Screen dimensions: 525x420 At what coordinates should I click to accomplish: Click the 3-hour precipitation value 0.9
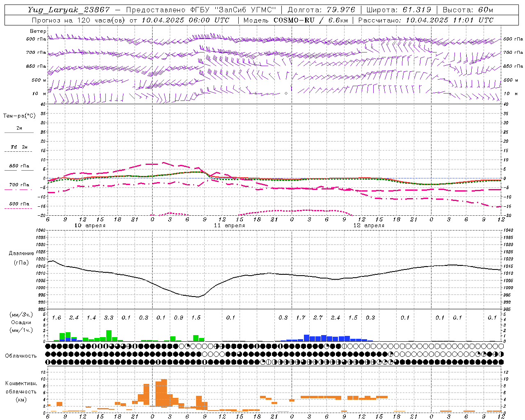(178, 318)
